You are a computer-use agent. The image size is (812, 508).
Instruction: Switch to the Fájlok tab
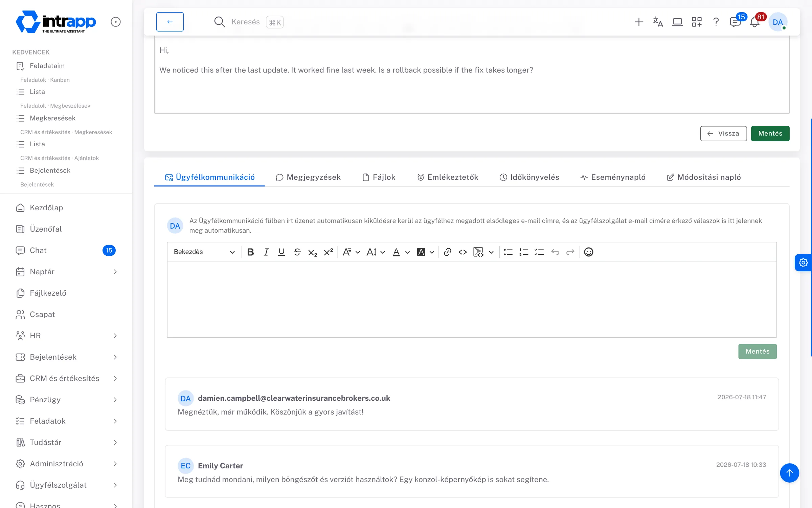point(379,177)
